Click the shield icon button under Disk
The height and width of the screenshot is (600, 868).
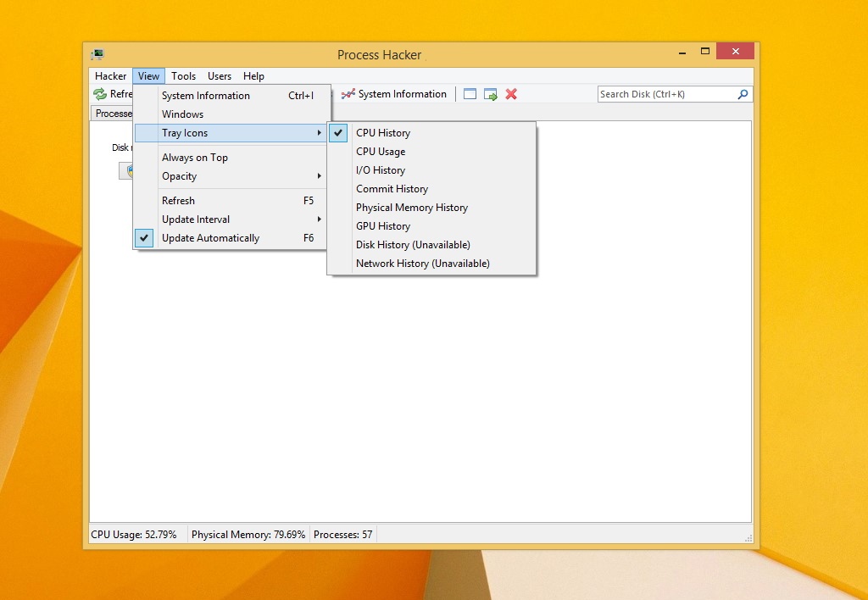(127, 170)
